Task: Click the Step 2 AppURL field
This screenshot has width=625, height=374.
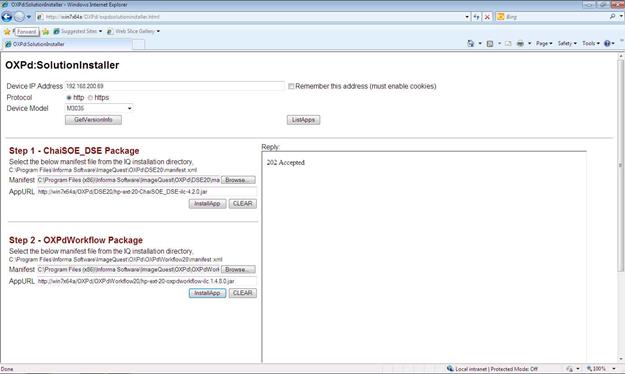Action: [147, 281]
